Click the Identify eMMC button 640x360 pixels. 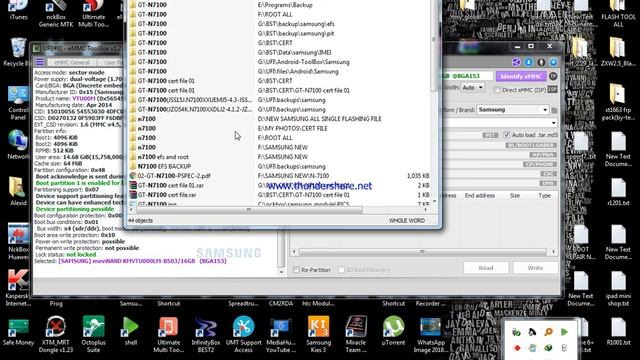click(521, 76)
